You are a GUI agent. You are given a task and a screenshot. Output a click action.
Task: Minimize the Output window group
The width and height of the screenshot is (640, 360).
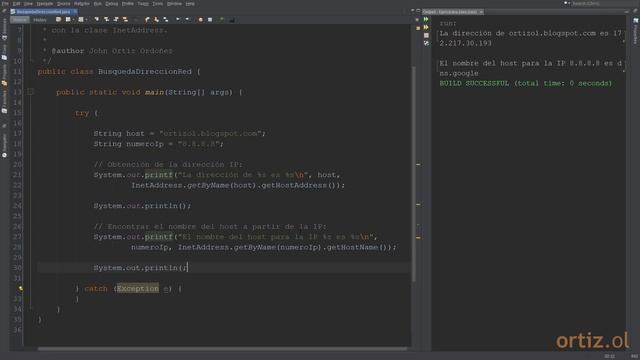point(627,12)
